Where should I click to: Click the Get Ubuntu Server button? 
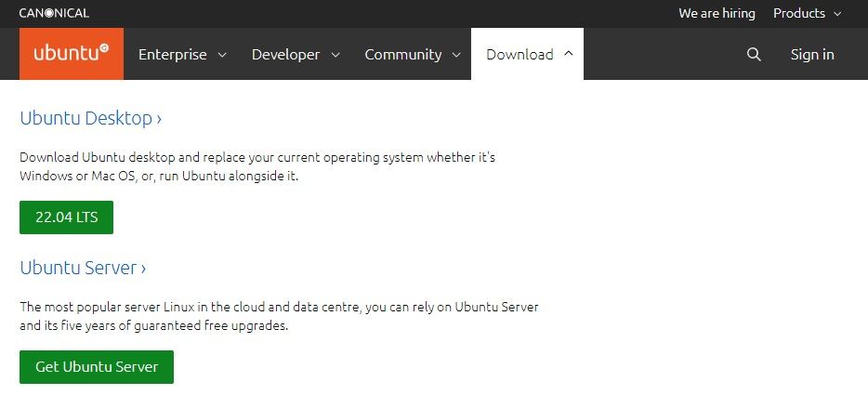click(97, 366)
